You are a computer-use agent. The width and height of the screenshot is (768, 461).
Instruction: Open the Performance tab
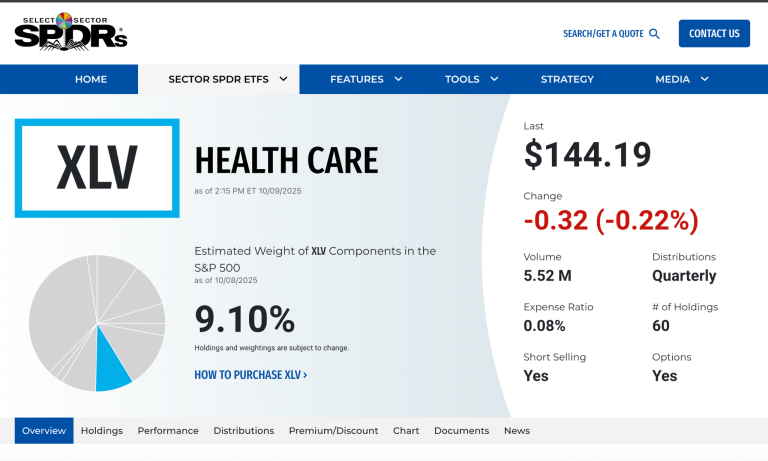[168, 431]
